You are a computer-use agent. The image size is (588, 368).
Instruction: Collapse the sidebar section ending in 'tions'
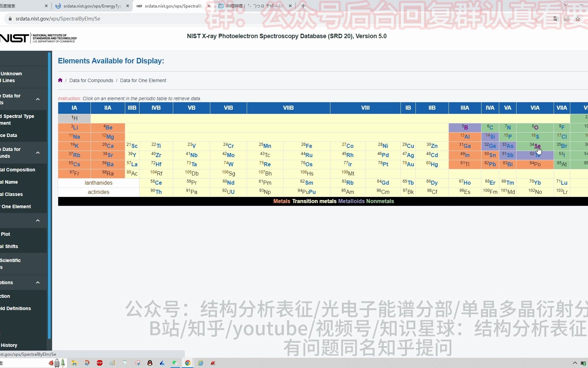pyautogui.click(x=38, y=282)
